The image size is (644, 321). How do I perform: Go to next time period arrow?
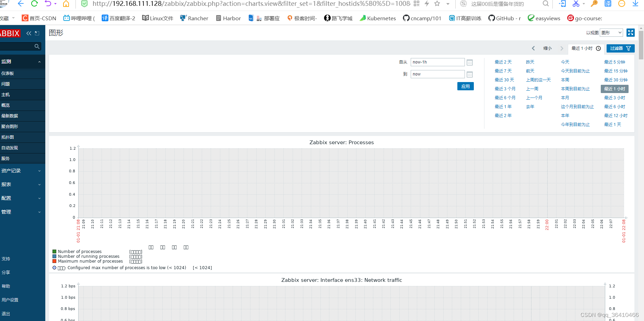[562, 48]
